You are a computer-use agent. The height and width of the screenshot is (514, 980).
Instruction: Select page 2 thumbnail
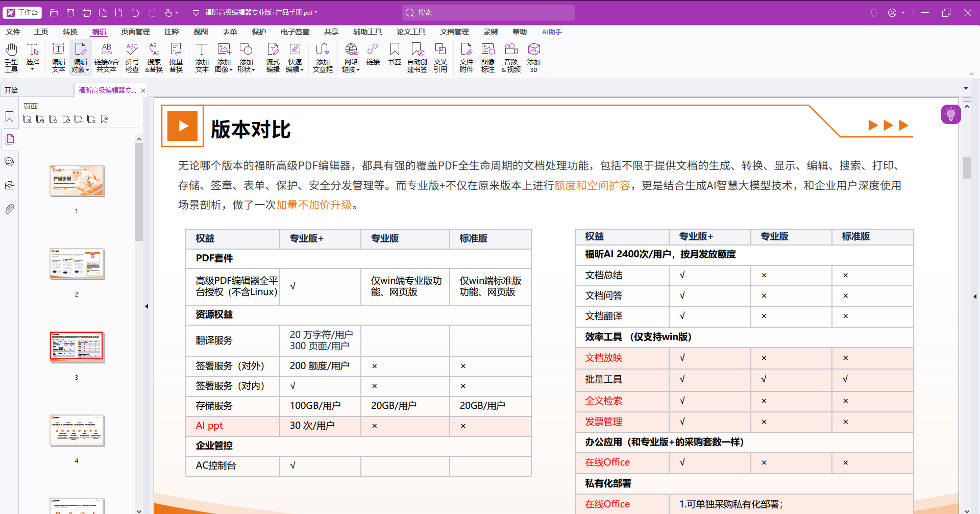77,264
